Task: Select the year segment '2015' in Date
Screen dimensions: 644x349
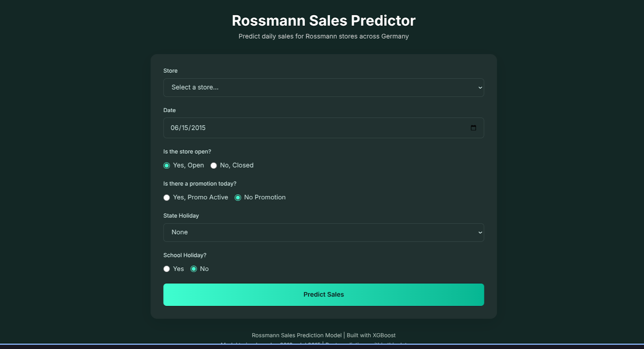Action: pyautogui.click(x=198, y=128)
